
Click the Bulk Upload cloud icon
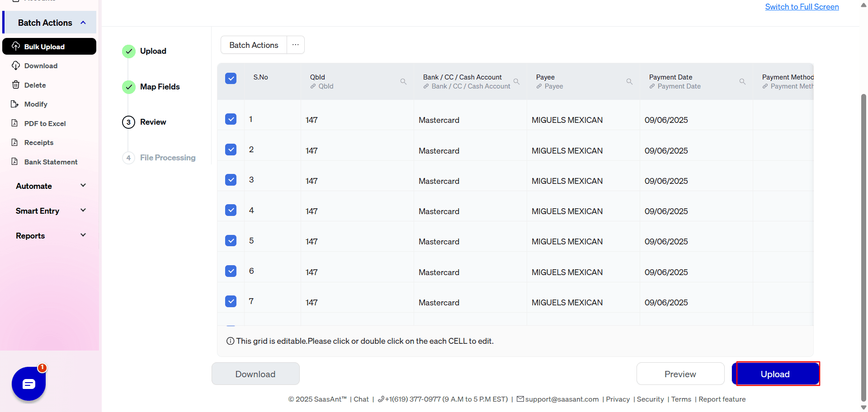(x=16, y=46)
